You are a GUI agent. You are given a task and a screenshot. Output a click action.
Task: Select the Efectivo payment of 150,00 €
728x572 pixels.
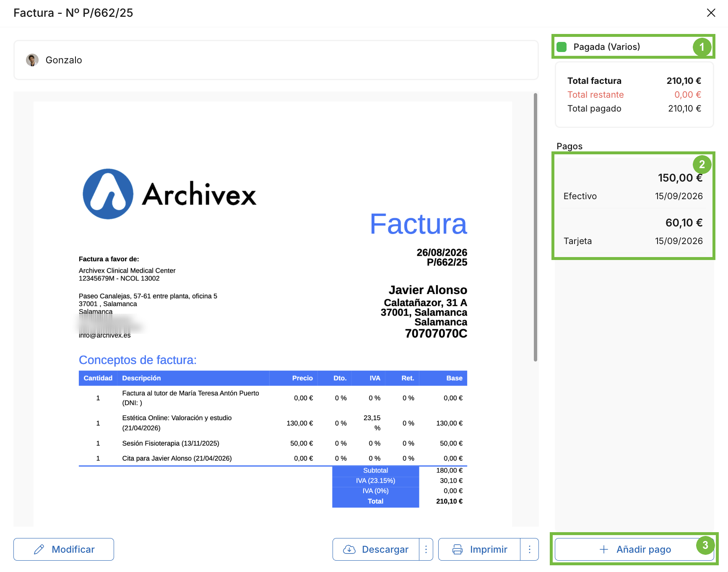(x=634, y=186)
